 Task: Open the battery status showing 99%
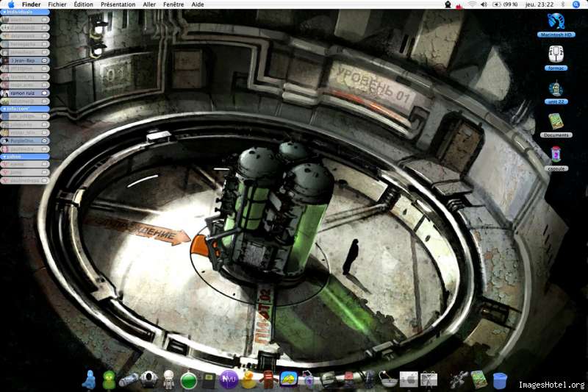coord(505,4)
